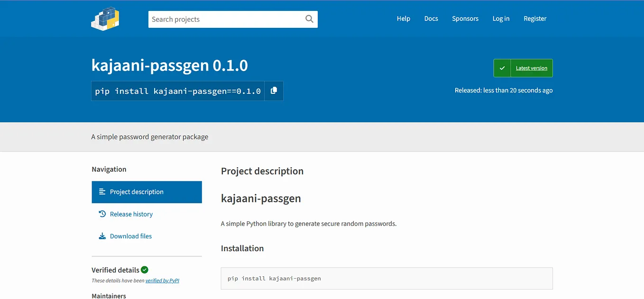Open the Docs link in header
The height and width of the screenshot is (299, 644).
(431, 18)
